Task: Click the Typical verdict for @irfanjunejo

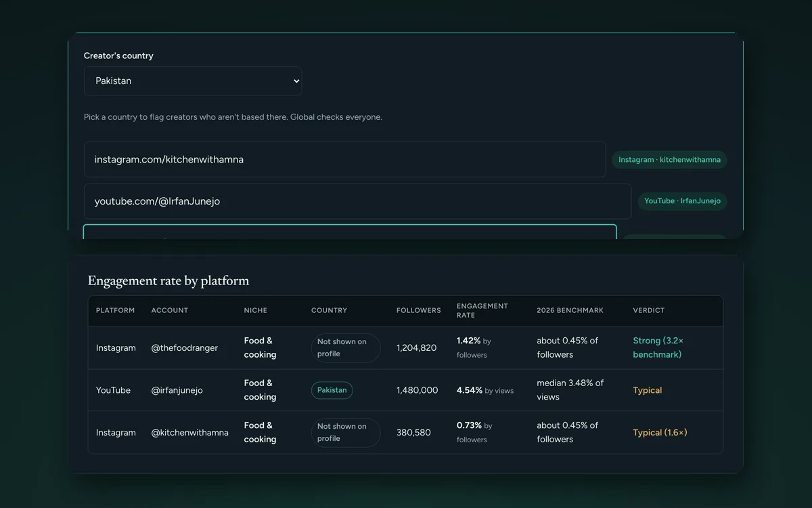Action: tap(648, 390)
